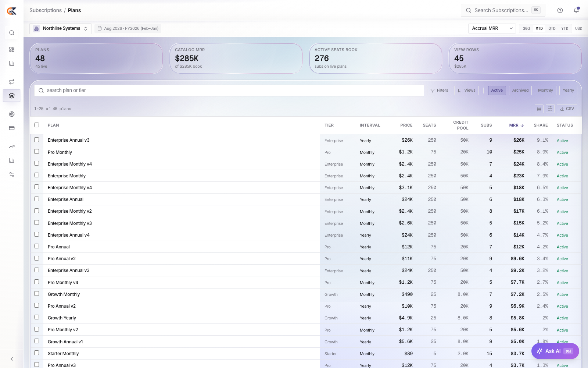This screenshot has height=368, width=588.
Task: Check the Enterprise Annual v4 row checkbox
Action: (37, 234)
